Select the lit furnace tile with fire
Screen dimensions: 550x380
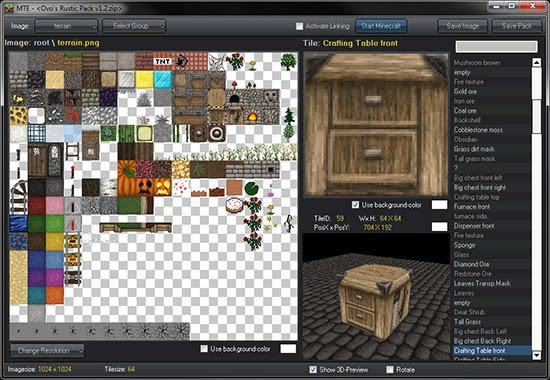point(252,116)
